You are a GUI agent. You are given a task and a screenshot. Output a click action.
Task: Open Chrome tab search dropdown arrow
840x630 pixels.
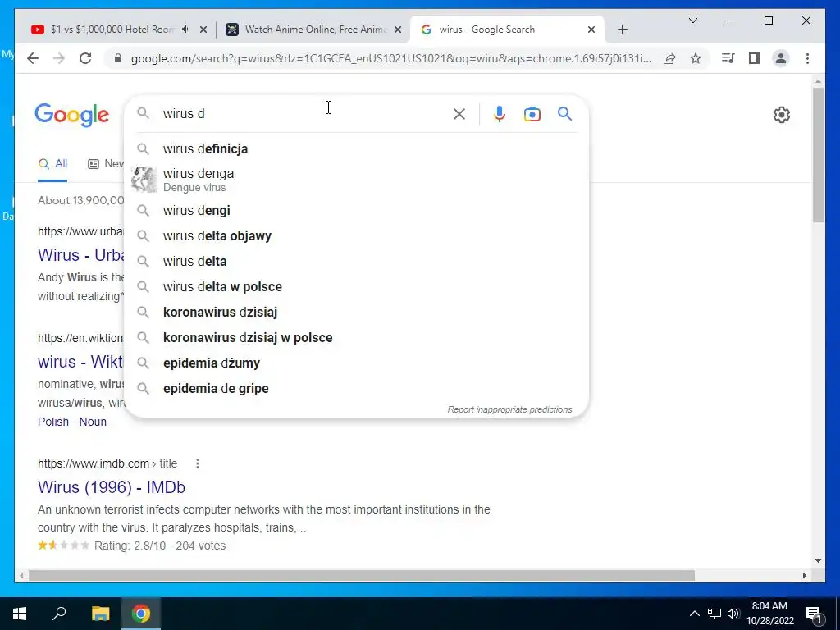point(692,21)
